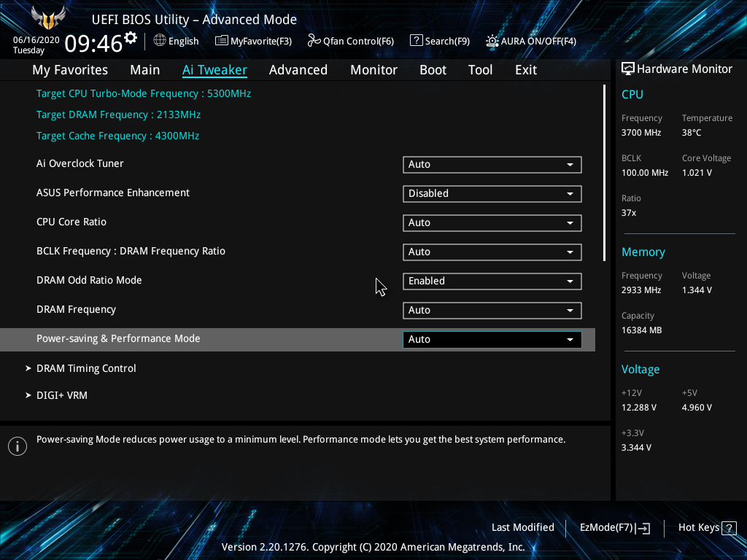Screen dimensions: 747x560
Task: Open the Ai Overclock Tuner dropdown
Action: point(492,164)
